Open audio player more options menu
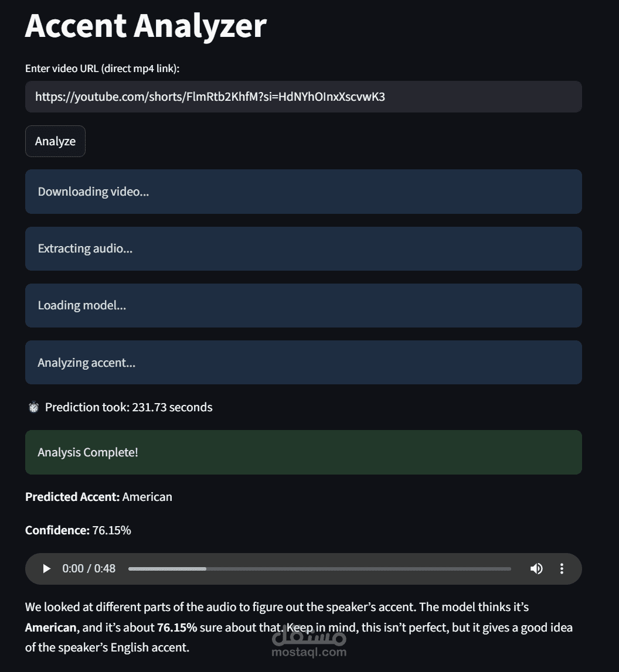Screen dimensions: 619x672 pos(562,569)
